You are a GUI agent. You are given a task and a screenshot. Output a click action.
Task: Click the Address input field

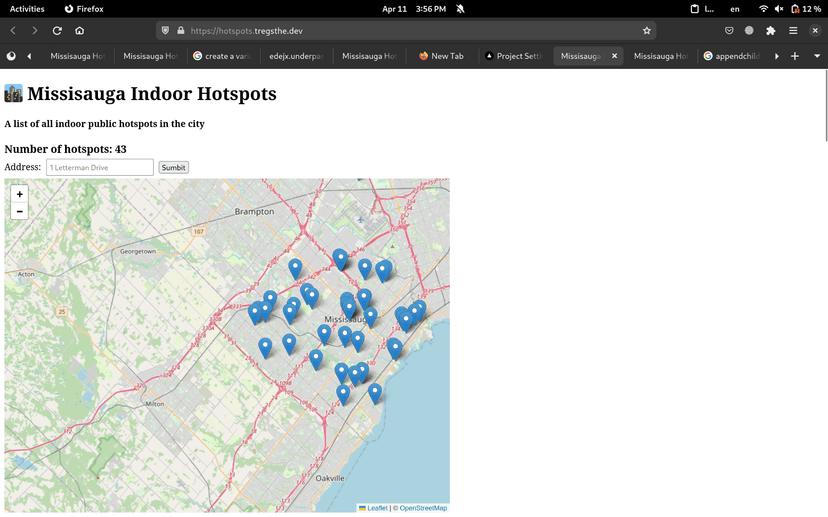pos(99,167)
